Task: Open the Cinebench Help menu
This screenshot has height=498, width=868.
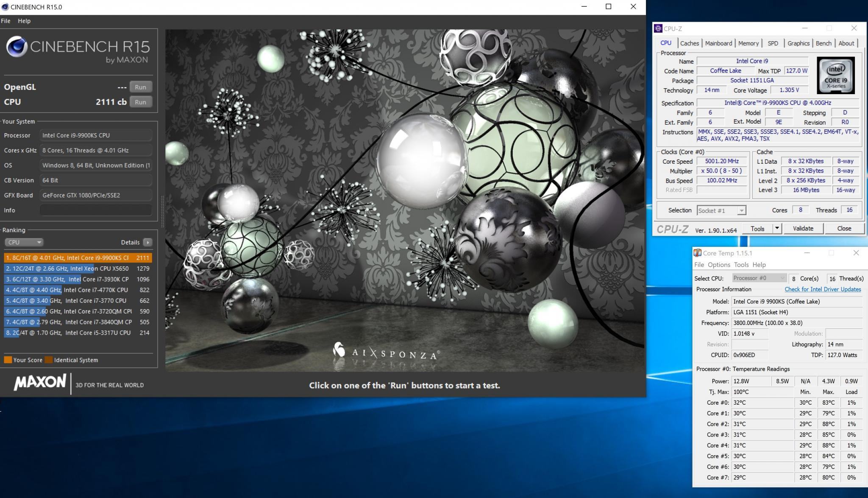Action: [24, 21]
